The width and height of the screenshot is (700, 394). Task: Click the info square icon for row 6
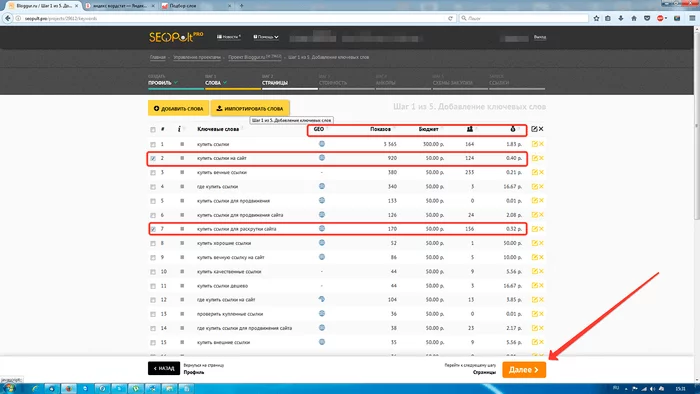[182, 215]
